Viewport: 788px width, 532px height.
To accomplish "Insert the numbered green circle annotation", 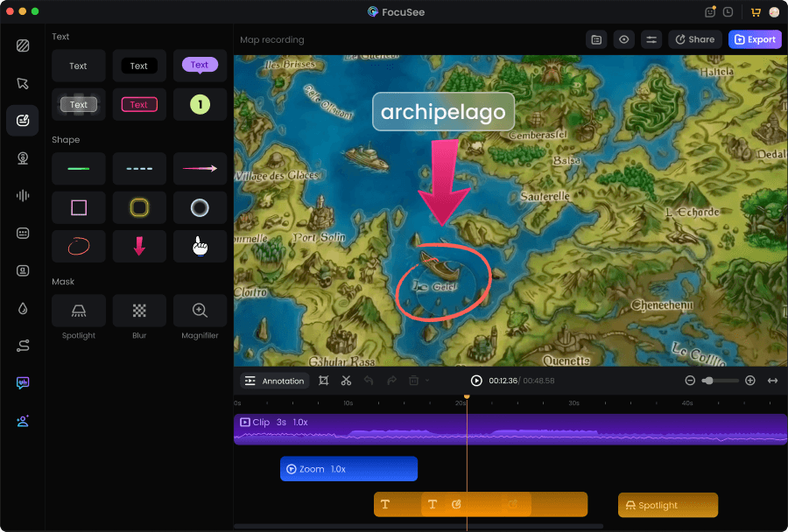I will 200,104.
